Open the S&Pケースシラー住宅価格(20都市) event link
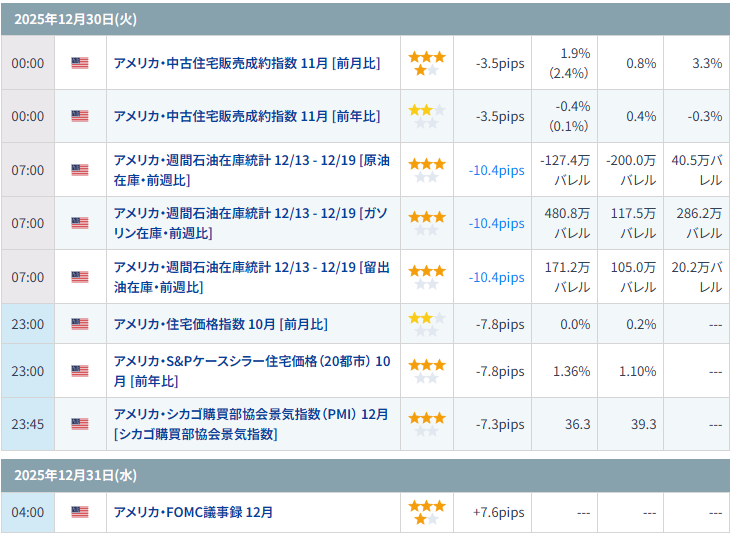This screenshot has width=731, height=533. [251, 371]
